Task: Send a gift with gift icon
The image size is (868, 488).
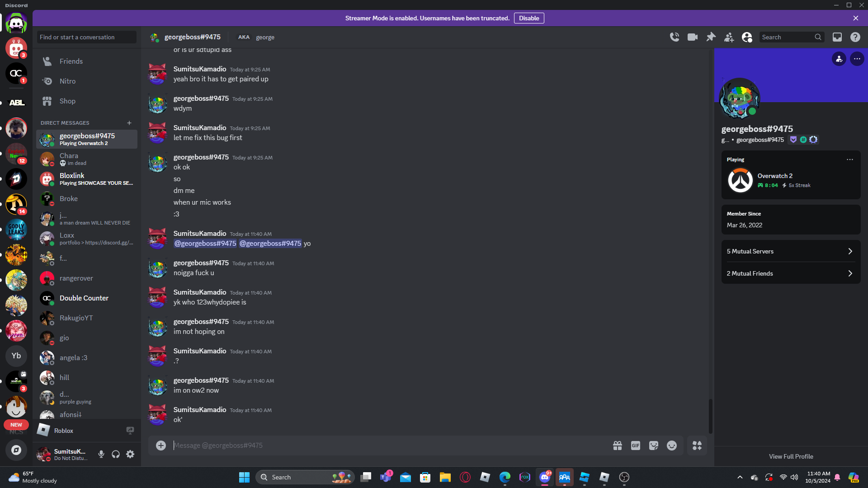Action: point(618,446)
